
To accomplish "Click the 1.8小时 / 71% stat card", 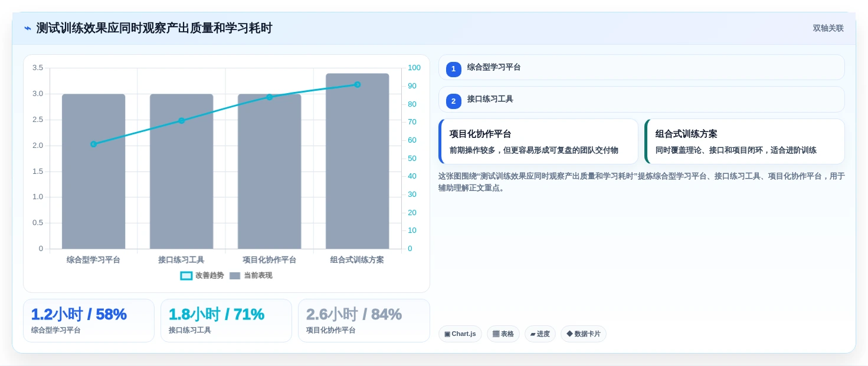I will [226, 321].
